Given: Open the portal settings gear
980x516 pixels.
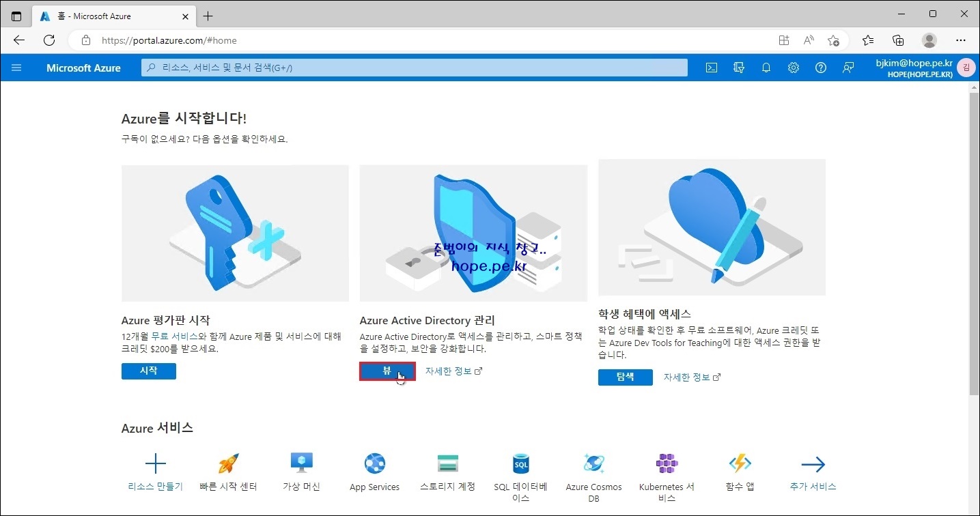Looking at the screenshot, I should click(793, 68).
